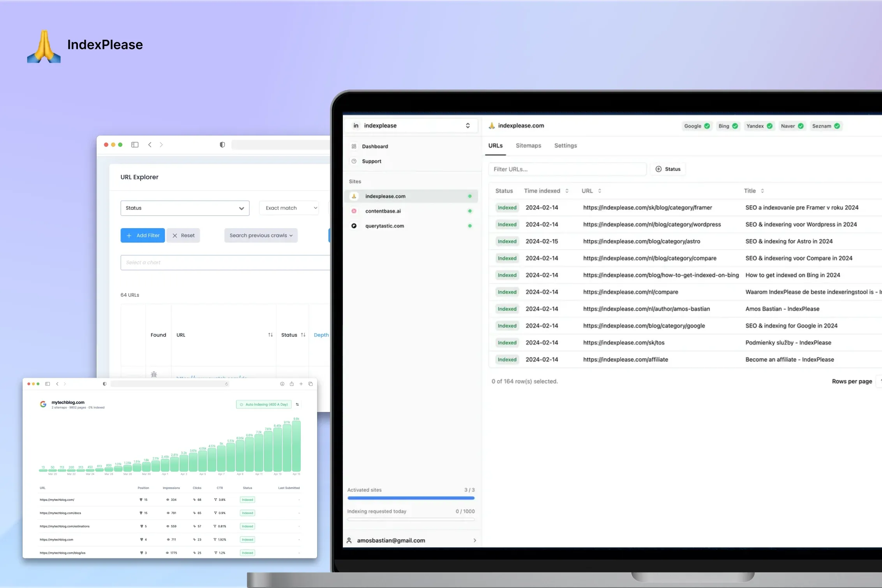This screenshot has height=588, width=882.
Task: Click the Seznam verified checkmark badge
Action: coord(837,126)
